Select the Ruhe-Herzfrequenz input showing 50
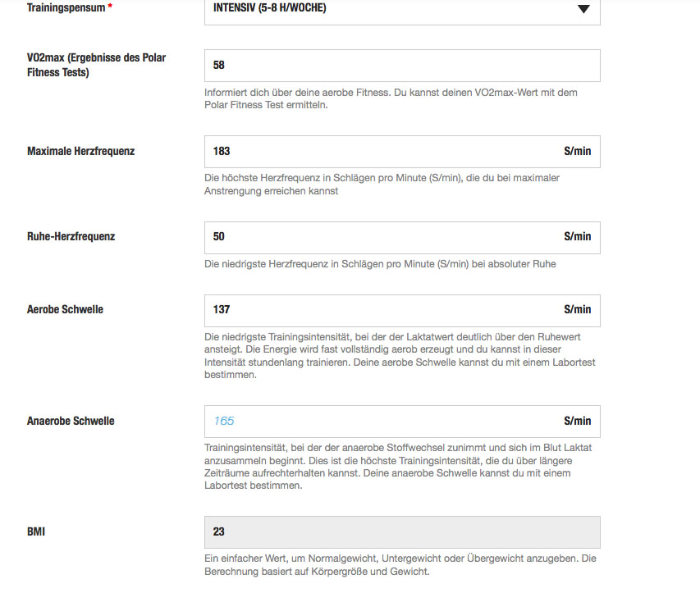The image size is (700, 602). [x=377, y=237]
